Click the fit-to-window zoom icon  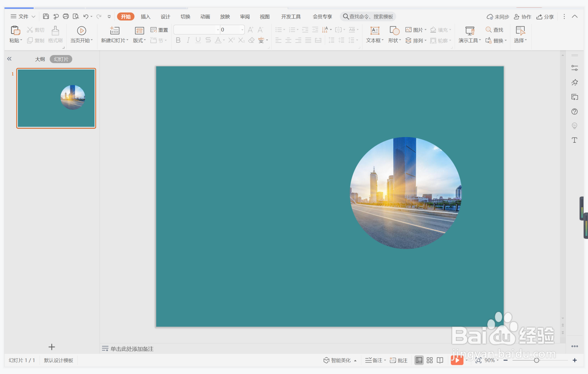coord(478,360)
